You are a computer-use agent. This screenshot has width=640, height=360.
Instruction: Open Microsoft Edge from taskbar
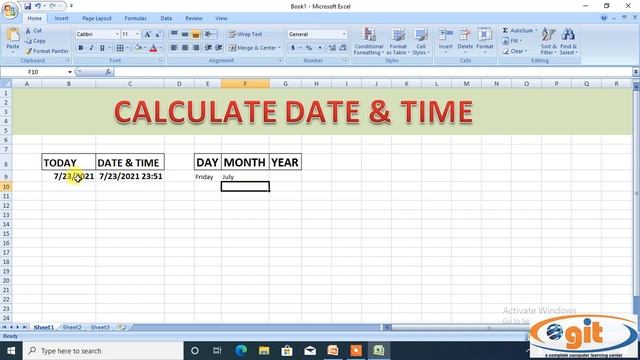(x=241, y=351)
